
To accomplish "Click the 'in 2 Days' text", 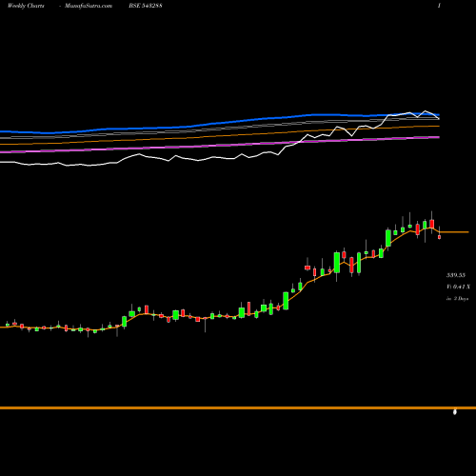I will [457, 299].
